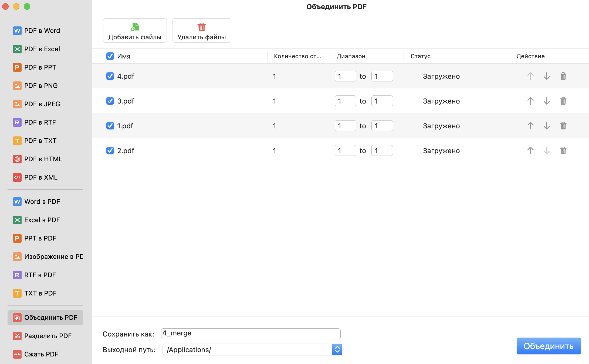Screen dimensions: 589x364
Task: Open the output path dropdown
Action: [337, 350]
